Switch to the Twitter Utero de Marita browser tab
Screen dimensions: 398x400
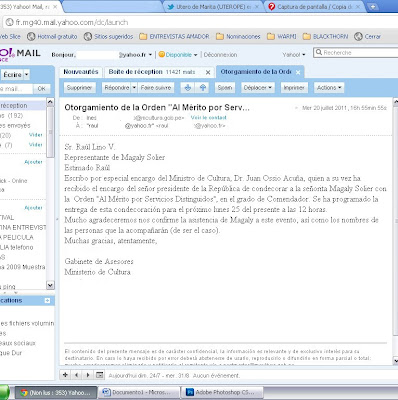tap(213, 7)
